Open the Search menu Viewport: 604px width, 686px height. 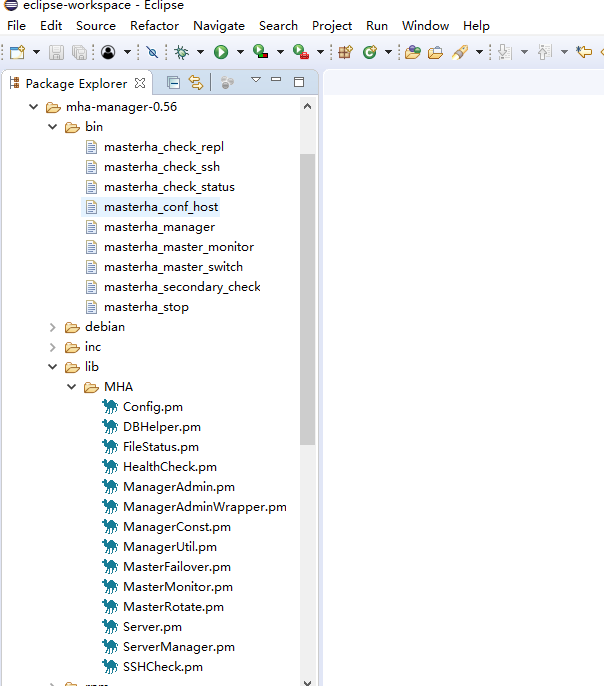278,26
